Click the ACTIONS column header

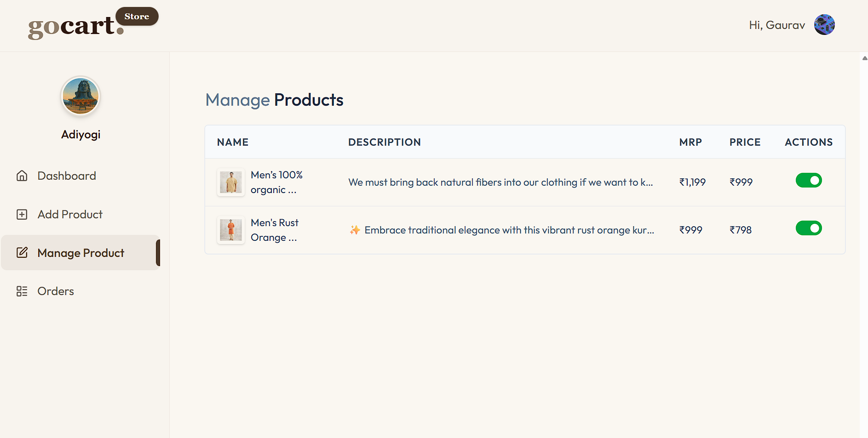point(809,142)
